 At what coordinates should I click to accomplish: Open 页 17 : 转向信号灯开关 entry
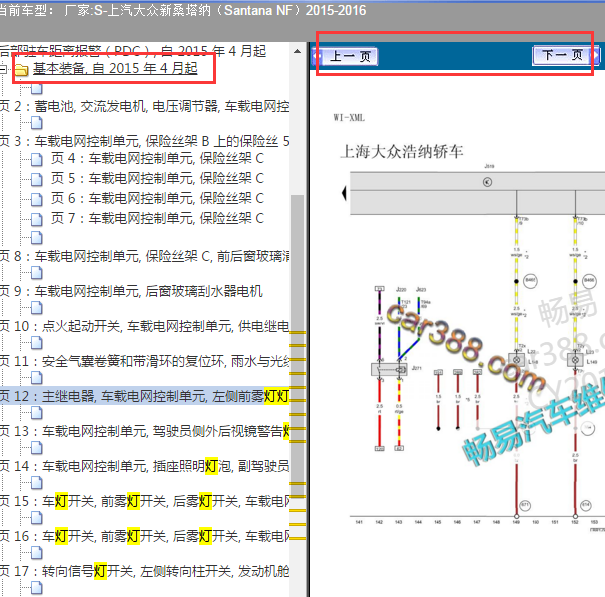[144, 572]
